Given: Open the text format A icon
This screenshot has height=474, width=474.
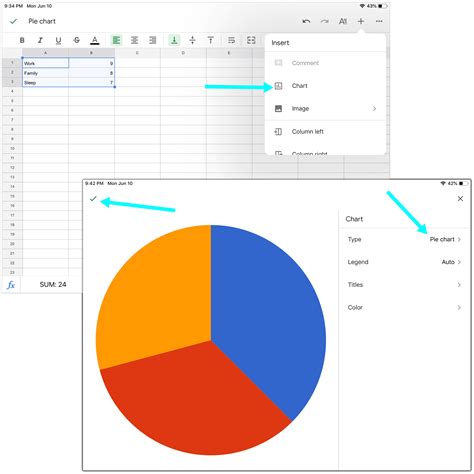Looking at the screenshot, I should coord(343,21).
